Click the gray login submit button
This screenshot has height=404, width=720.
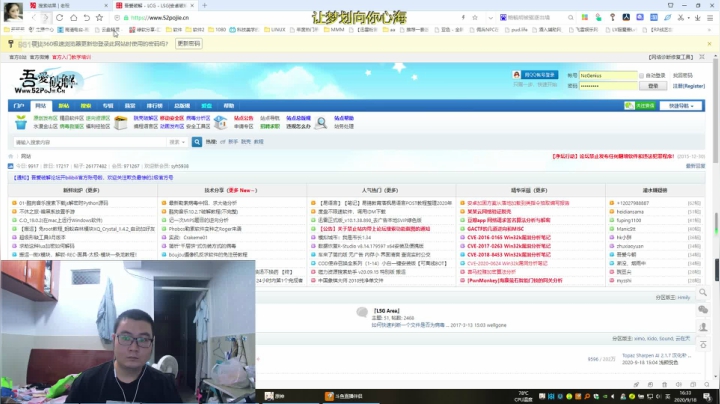coord(653,86)
